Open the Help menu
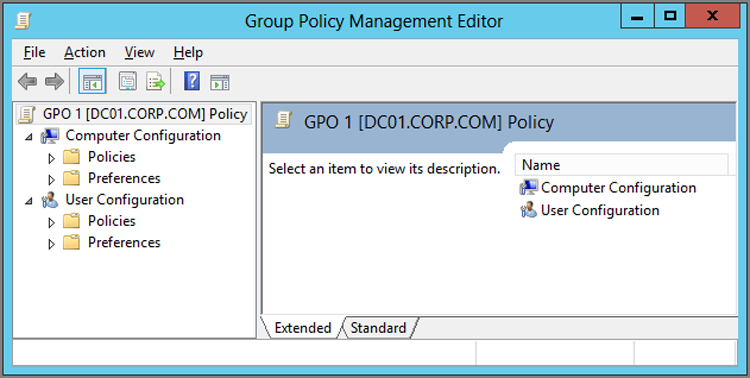 pyautogui.click(x=188, y=52)
